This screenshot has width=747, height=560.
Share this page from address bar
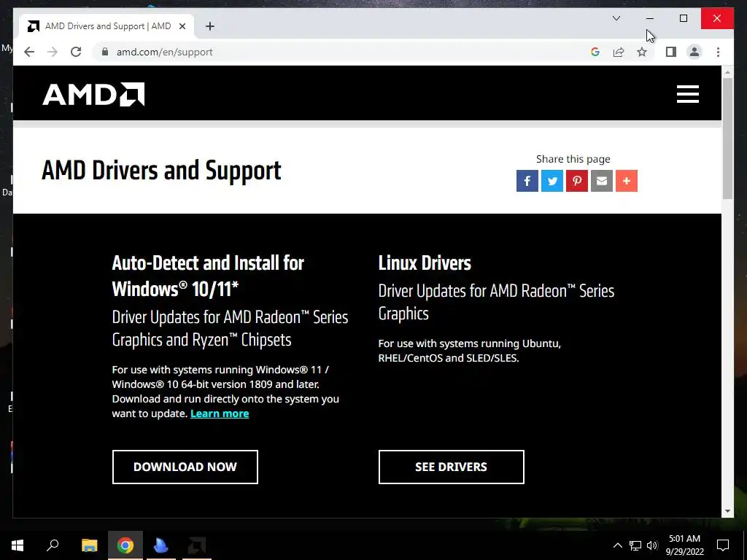click(619, 52)
